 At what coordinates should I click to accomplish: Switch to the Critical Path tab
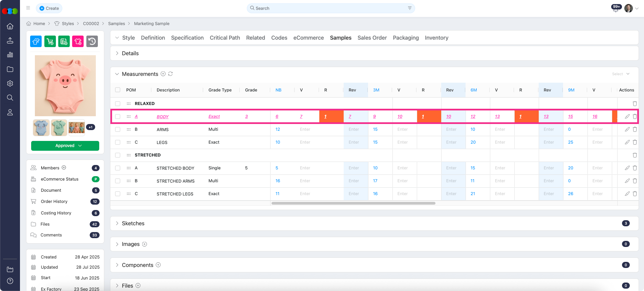pyautogui.click(x=225, y=38)
